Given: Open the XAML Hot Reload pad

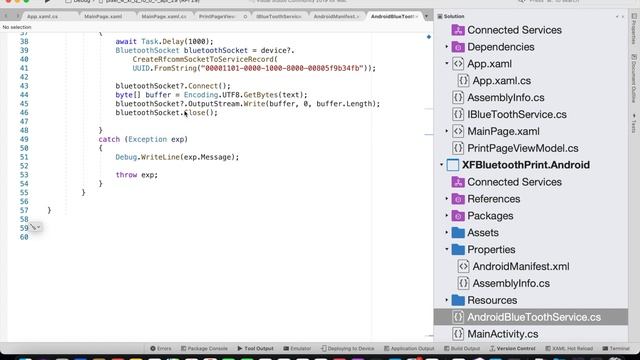Looking at the screenshot, I should click(x=569, y=349).
